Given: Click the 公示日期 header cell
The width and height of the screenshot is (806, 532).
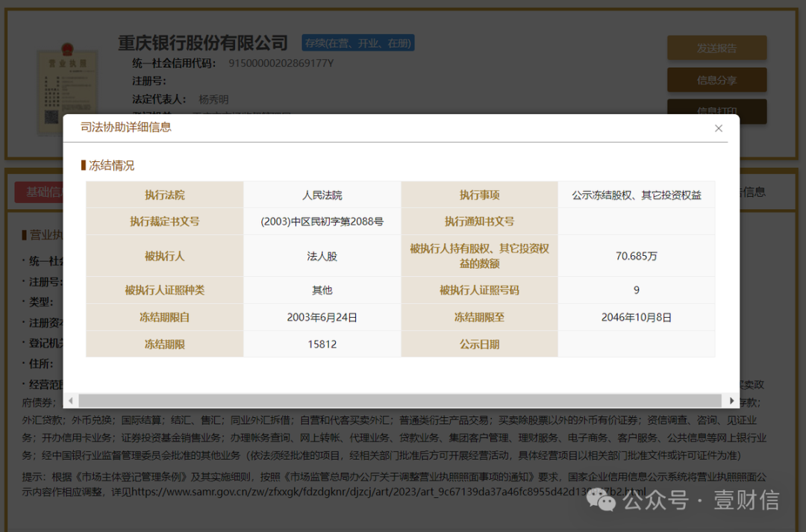Looking at the screenshot, I should click(479, 344).
